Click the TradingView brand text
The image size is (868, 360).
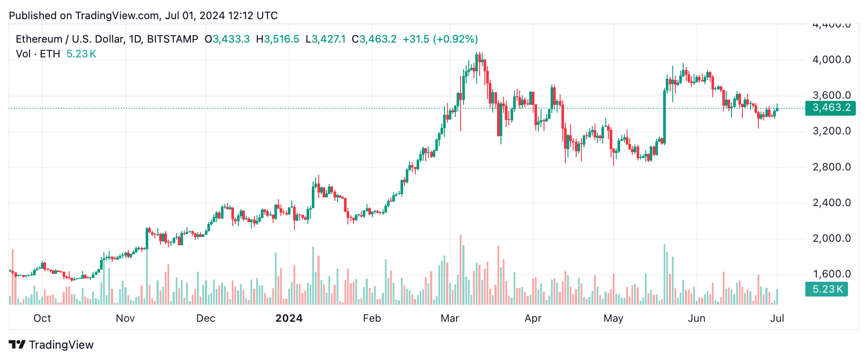pos(61,345)
